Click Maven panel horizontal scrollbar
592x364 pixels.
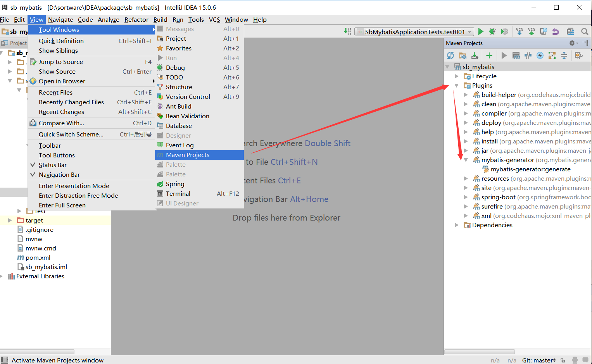tap(479, 352)
